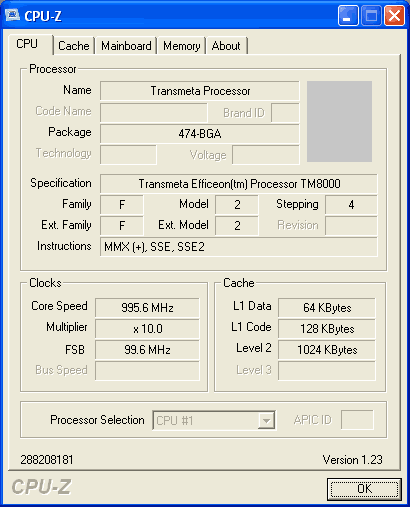The image size is (410, 507).
Task: Click the Core Speed label
Action: (x=59, y=306)
